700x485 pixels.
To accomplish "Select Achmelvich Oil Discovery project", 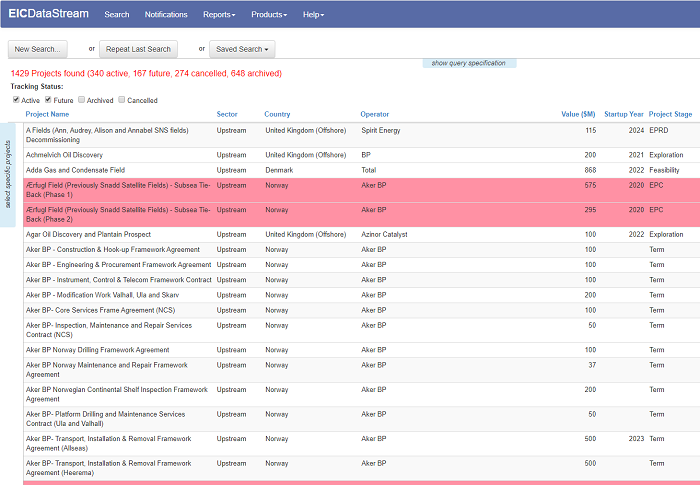I will (362, 155).
